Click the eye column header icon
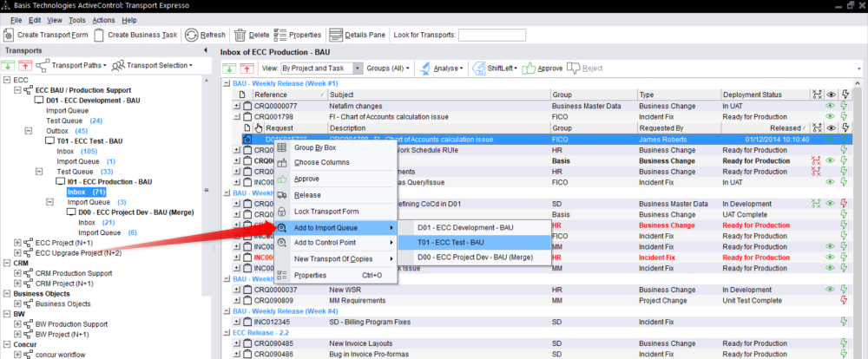Screen dimensions: 868x359 [831, 95]
